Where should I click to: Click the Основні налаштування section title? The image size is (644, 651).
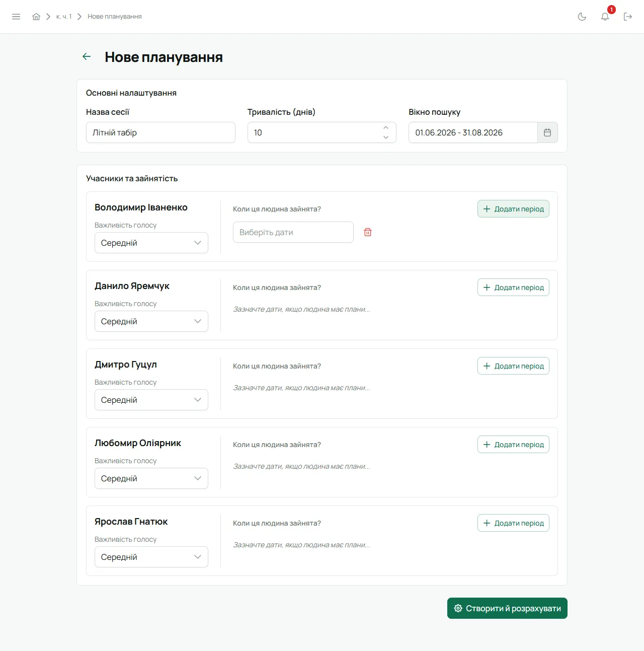coord(131,93)
